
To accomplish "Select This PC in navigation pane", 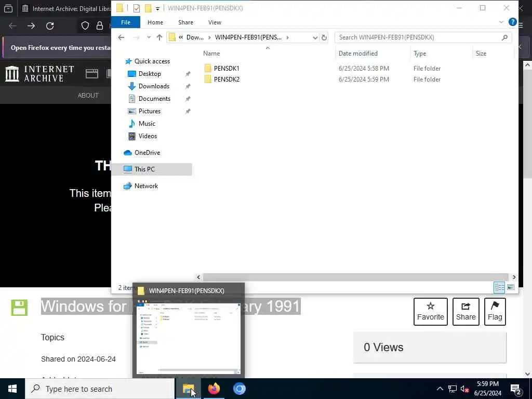I will pos(152,169).
